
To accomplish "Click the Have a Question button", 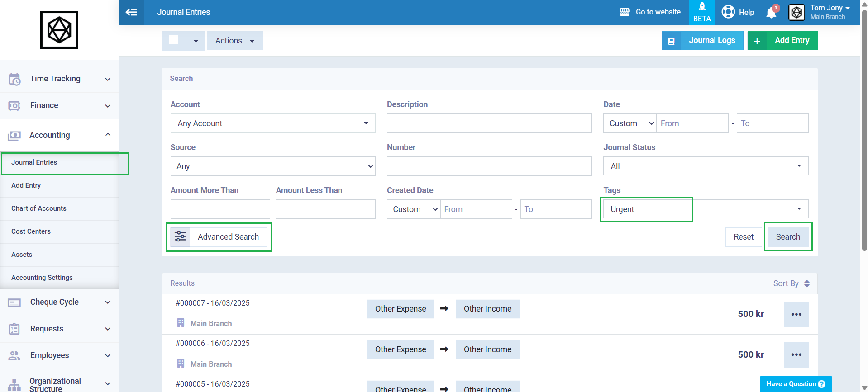I will click(796, 384).
